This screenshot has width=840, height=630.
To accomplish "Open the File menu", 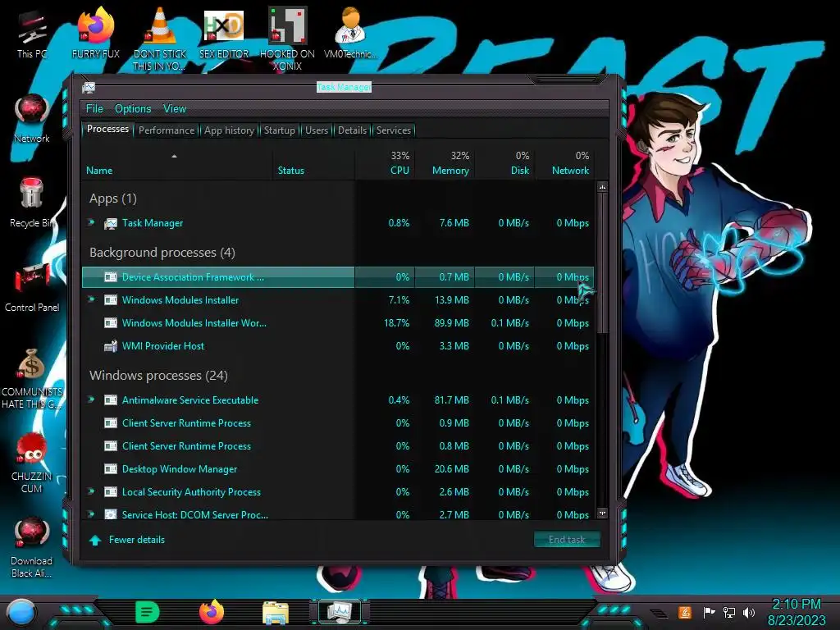I will pyautogui.click(x=94, y=109).
